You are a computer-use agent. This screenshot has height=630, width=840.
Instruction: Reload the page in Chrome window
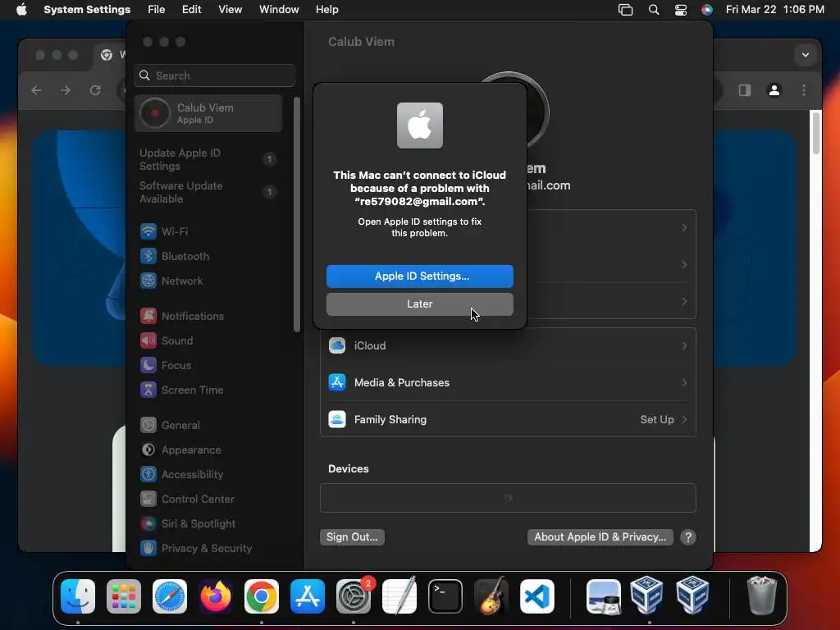(x=95, y=90)
